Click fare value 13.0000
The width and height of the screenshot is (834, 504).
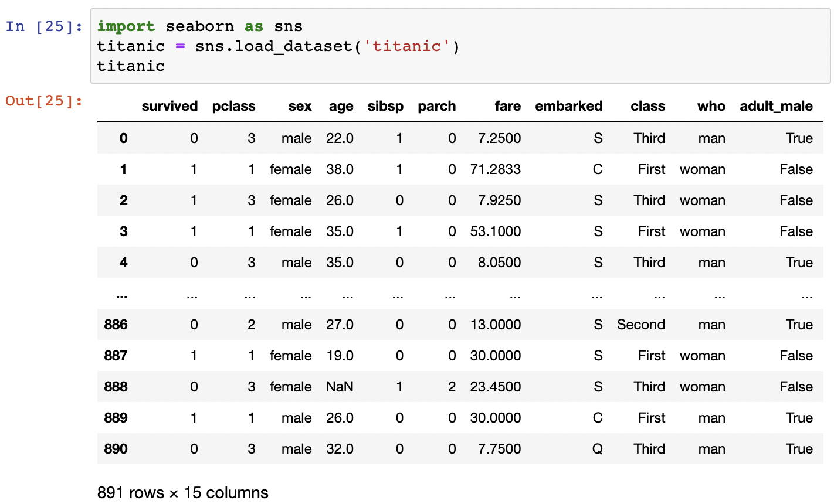click(496, 325)
